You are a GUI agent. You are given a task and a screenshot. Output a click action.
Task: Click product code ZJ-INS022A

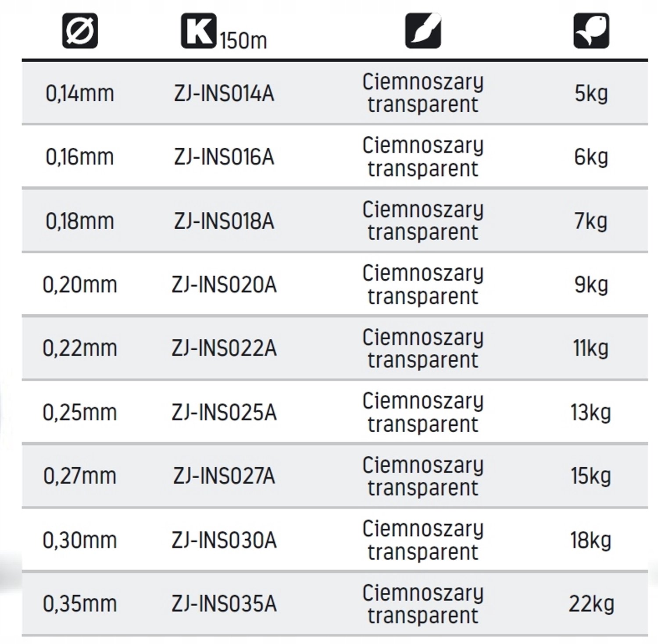point(224,349)
